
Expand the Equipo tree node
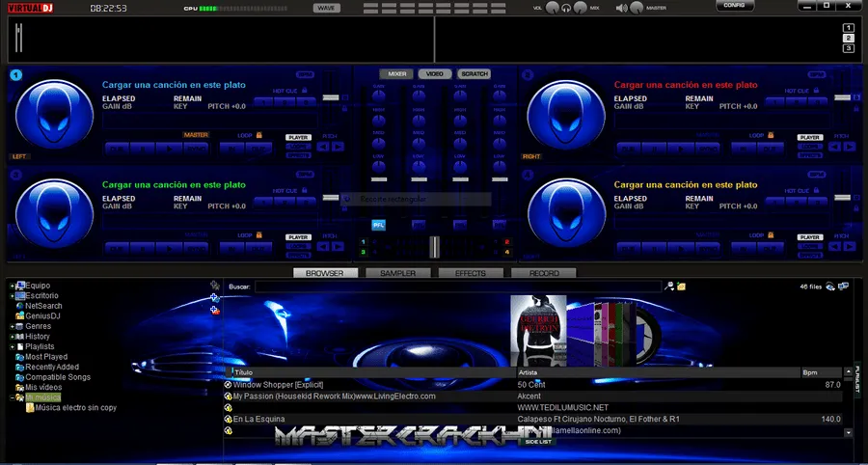tap(13, 287)
